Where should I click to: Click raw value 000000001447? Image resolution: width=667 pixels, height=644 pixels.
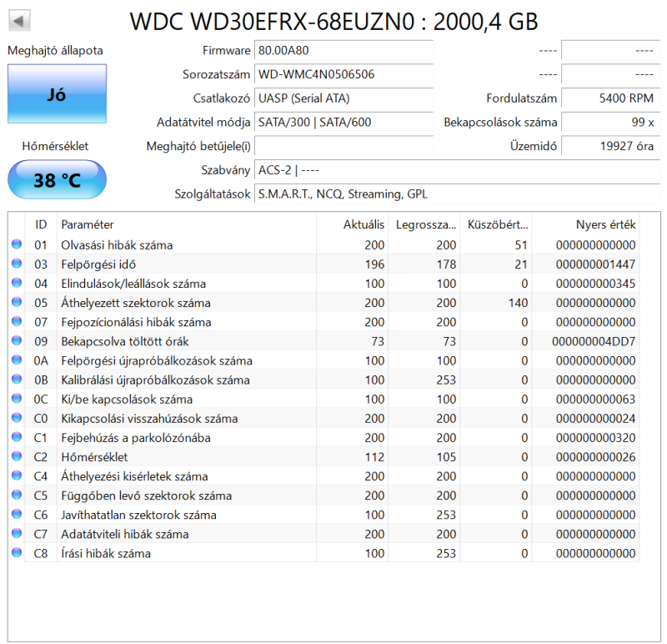coord(595,264)
